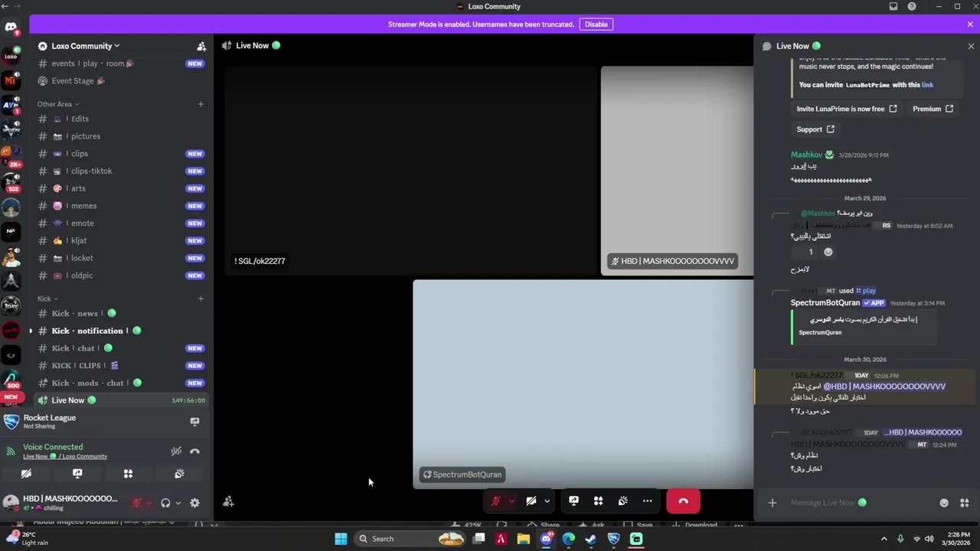This screenshot has height=551, width=980.
Task: Open Microsoft Edge from taskbar
Action: pos(568,539)
